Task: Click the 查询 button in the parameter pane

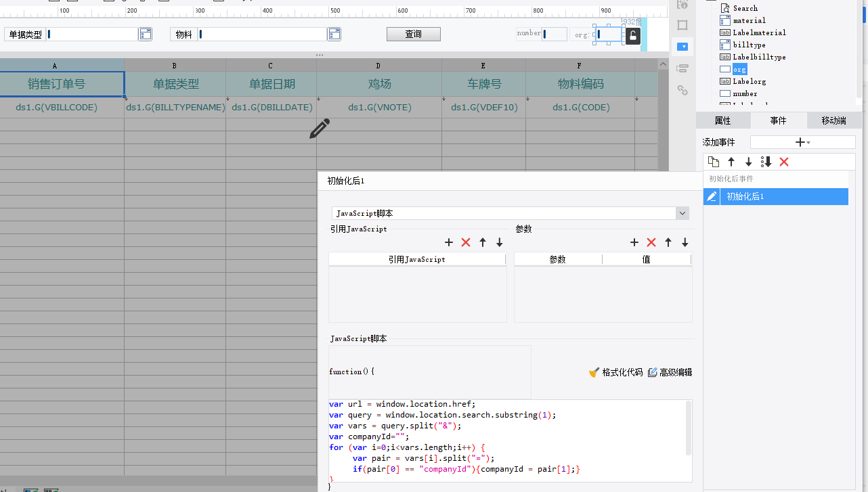Action: (x=413, y=34)
